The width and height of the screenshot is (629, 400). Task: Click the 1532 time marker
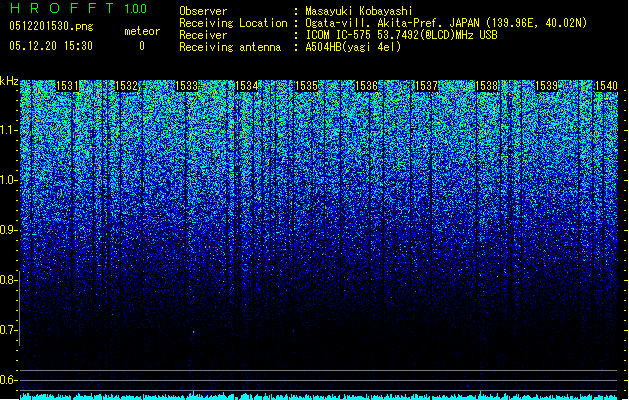(127, 86)
